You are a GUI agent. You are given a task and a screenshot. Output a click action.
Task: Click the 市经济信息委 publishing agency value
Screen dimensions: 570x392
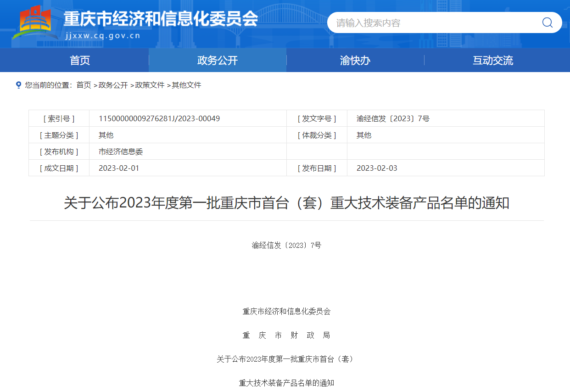121,151
